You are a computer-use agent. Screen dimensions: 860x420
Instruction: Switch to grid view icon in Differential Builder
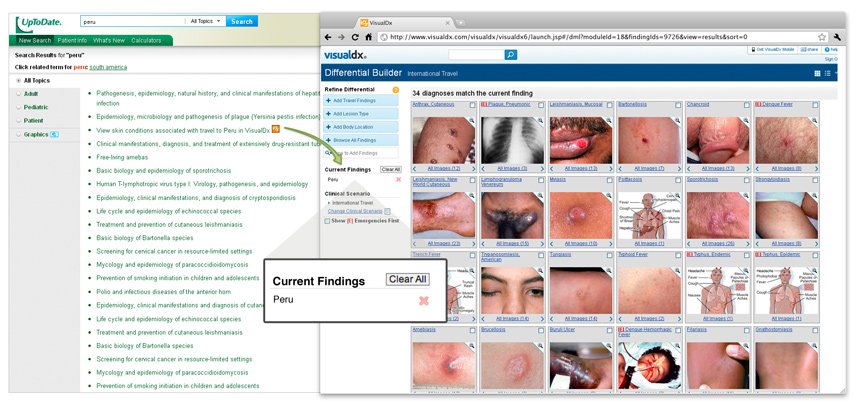pos(818,74)
